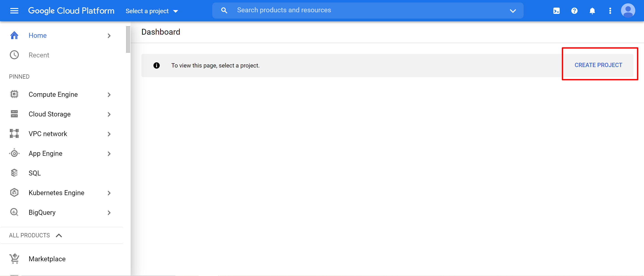The image size is (644, 276).
Task: Click the VPC network icon
Action: (14, 134)
